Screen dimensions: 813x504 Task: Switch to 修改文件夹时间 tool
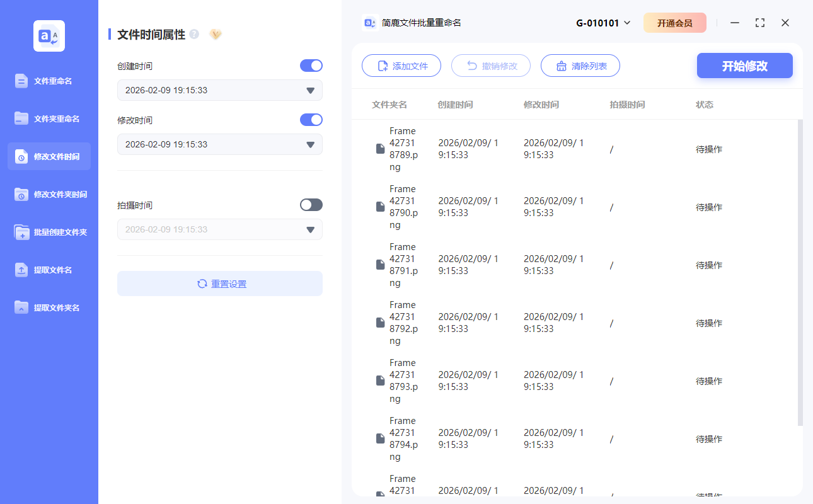click(x=49, y=194)
